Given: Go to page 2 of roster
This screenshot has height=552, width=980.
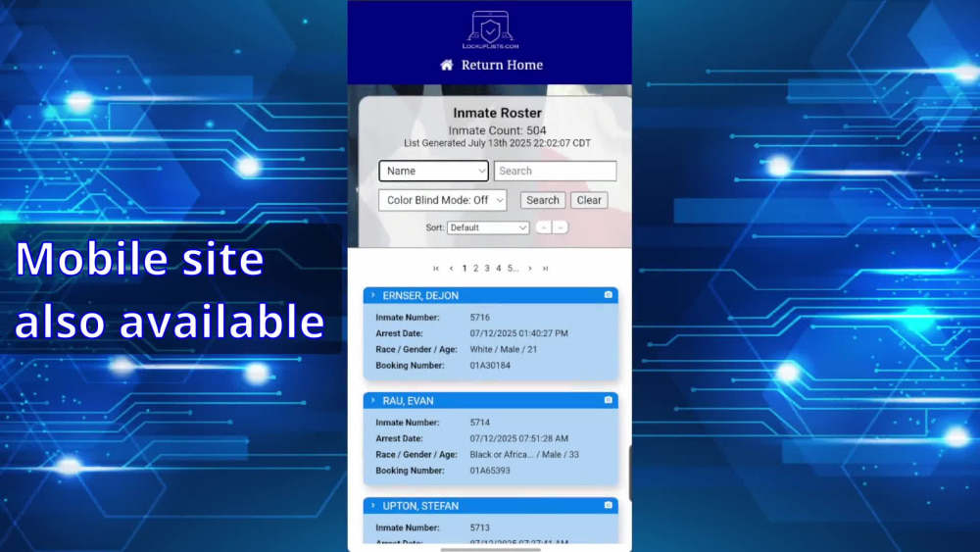Looking at the screenshot, I should (475, 269).
